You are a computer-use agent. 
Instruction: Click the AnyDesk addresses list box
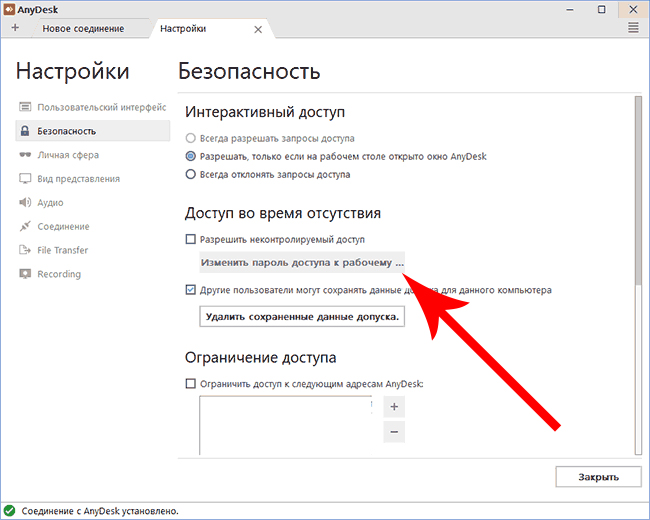tap(285, 425)
